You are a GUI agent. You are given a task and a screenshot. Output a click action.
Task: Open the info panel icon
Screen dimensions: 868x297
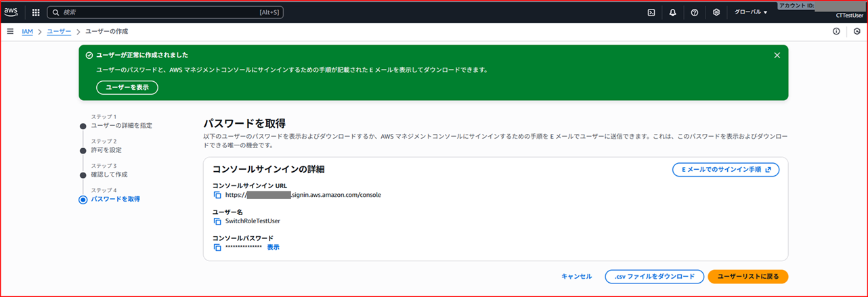pyautogui.click(x=836, y=31)
